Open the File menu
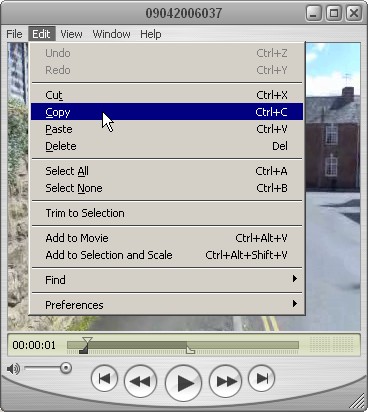368x412 pixels. pos(14,34)
